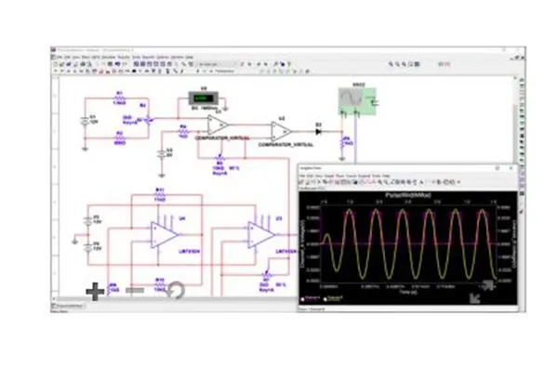The image size is (558, 392).
Task: Click the large plus zoom-in overlay icon
Action: click(95, 292)
